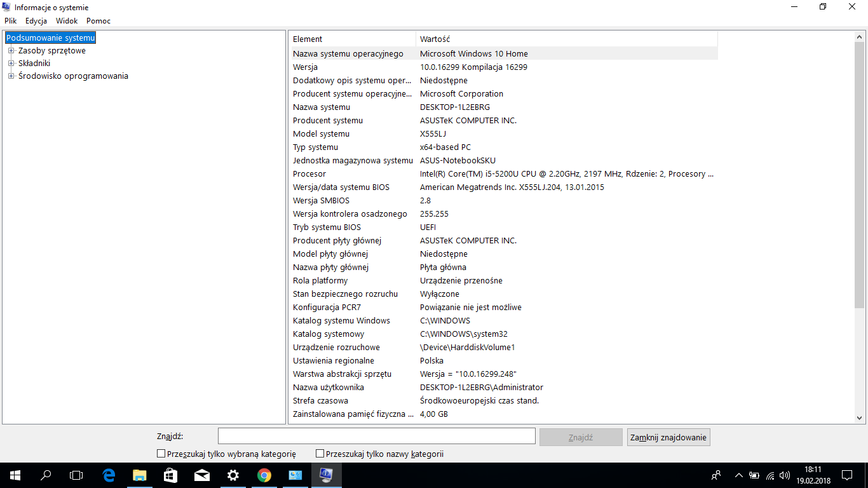Show hidden system tray icons
This screenshot has height=488, width=868.
click(x=738, y=475)
